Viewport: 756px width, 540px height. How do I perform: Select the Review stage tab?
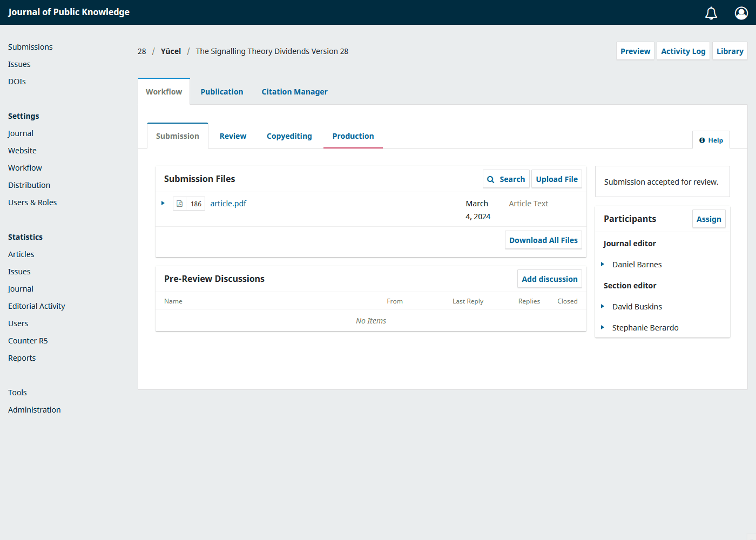pos(233,136)
